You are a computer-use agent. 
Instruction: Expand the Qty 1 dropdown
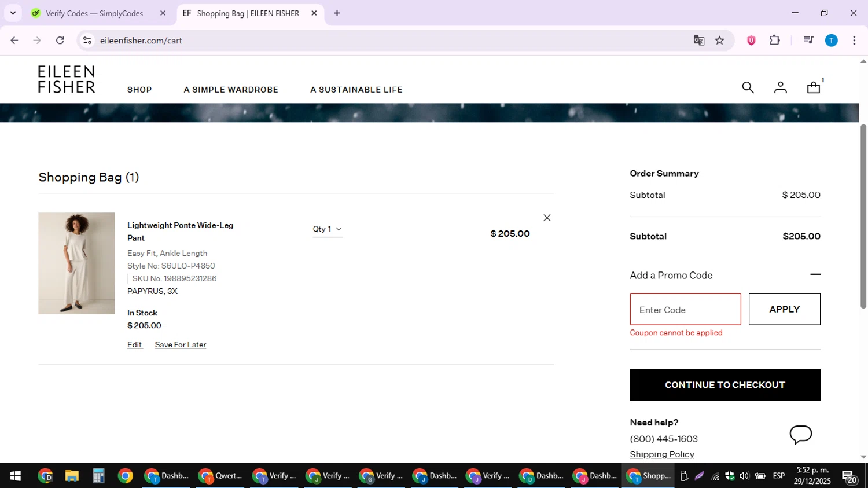[328, 229]
